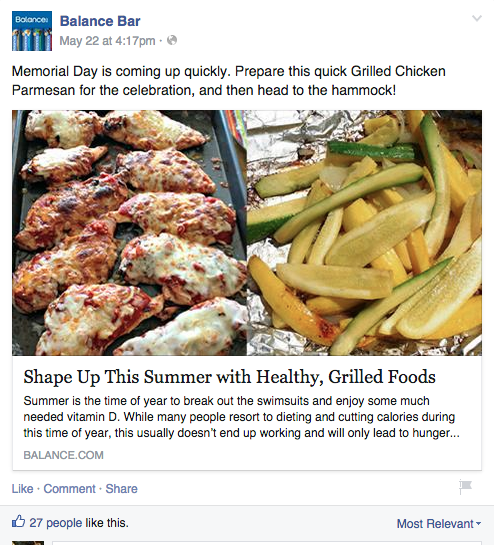View the 27 people who liked this

(56, 523)
